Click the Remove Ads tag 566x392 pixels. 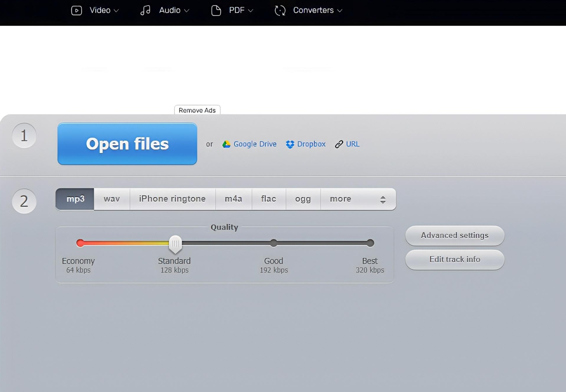[x=197, y=110]
